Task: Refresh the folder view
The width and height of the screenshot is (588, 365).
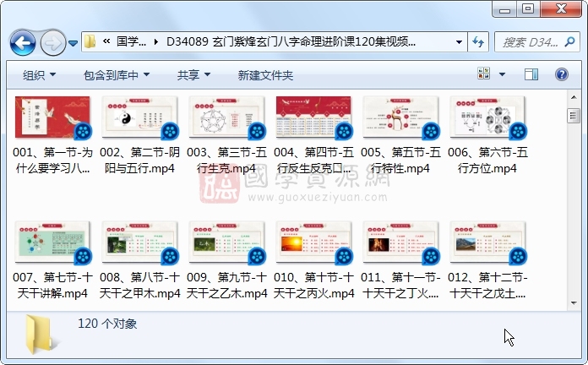Action: 478,42
